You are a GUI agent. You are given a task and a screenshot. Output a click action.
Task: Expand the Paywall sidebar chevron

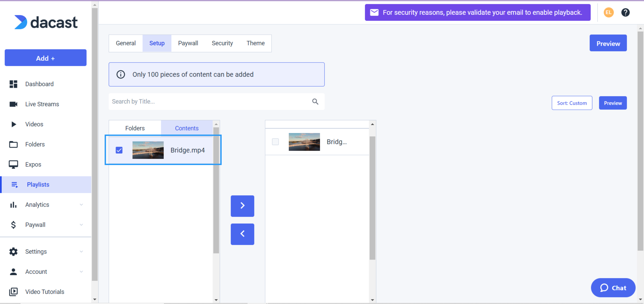81,225
